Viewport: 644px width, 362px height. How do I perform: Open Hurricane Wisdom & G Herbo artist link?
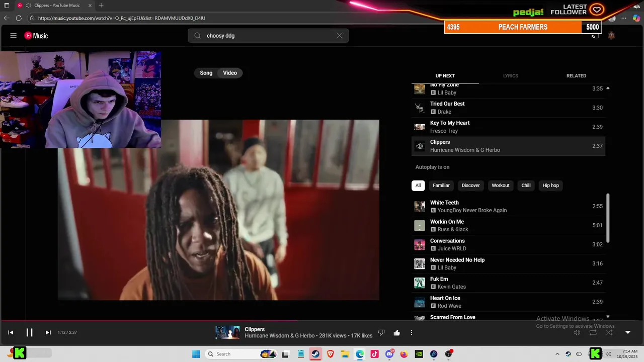coord(280,336)
